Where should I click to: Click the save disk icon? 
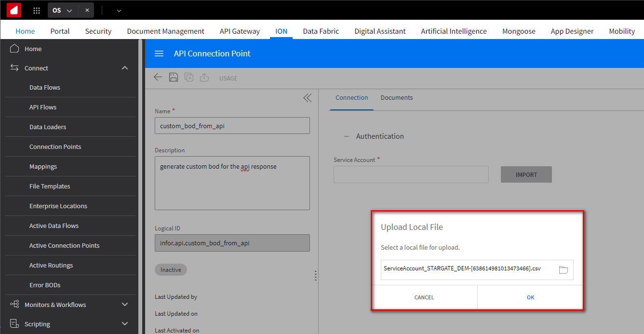[174, 78]
